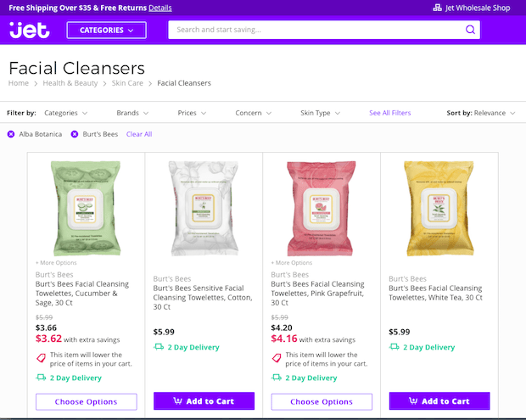
Task: Remove the Alba Botanica filter
Action: [x=11, y=134]
